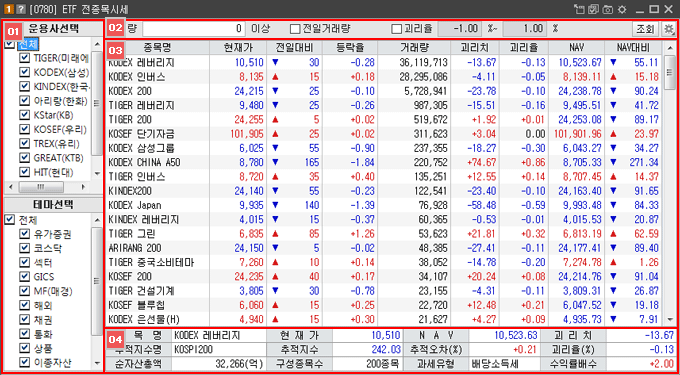This screenshot has height=375, width=680.
Task: Click the orange number 1 icon
Action: (7, 9)
